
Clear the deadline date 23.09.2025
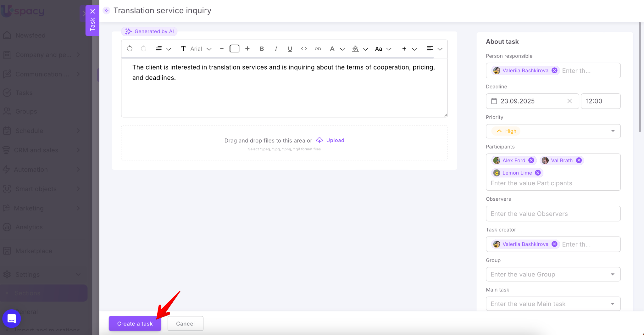pyautogui.click(x=569, y=101)
